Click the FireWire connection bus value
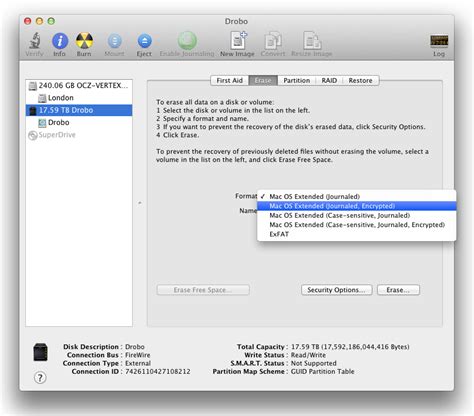474x416 pixels. coord(138,355)
